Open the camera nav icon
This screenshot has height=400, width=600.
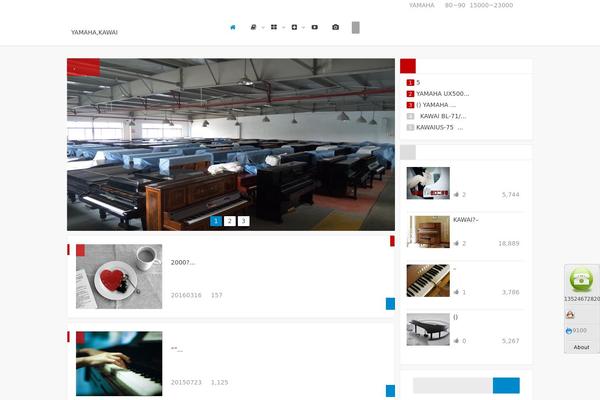(336, 27)
